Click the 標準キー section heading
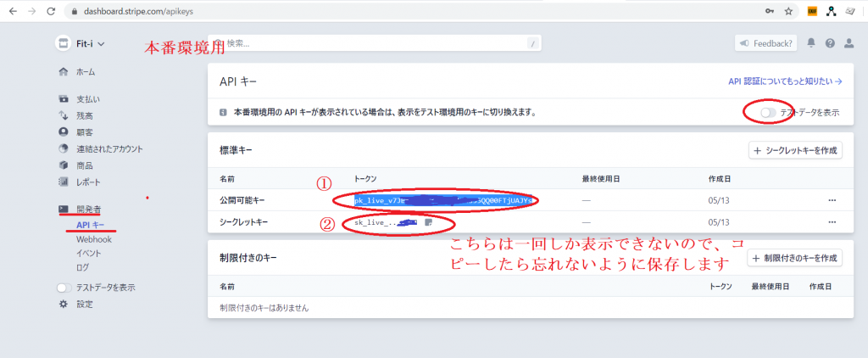This screenshot has height=358, width=868. [236, 150]
